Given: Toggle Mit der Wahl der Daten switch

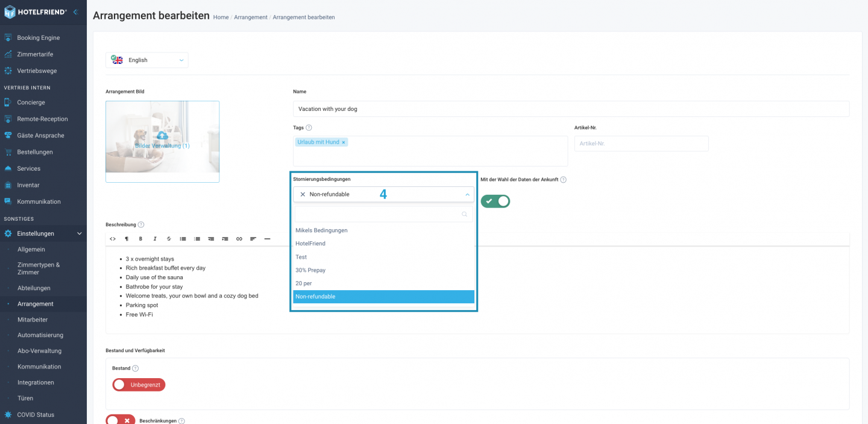Looking at the screenshot, I should point(495,201).
